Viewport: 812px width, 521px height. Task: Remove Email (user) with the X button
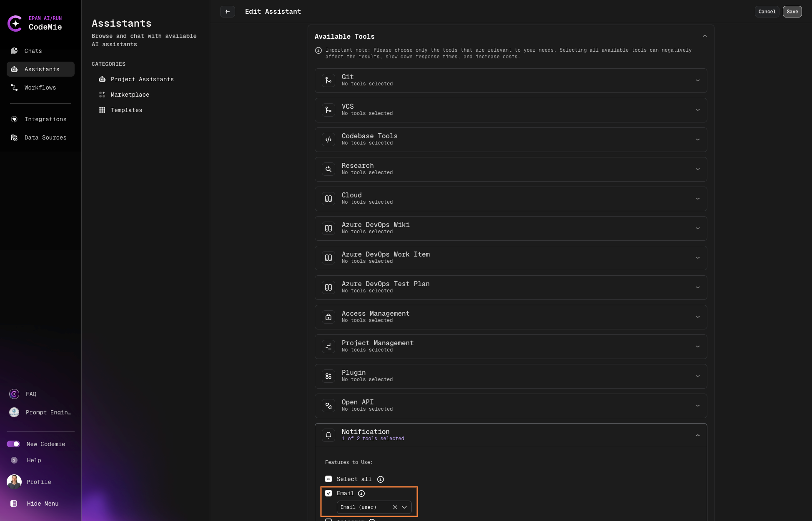(x=395, y=507)
